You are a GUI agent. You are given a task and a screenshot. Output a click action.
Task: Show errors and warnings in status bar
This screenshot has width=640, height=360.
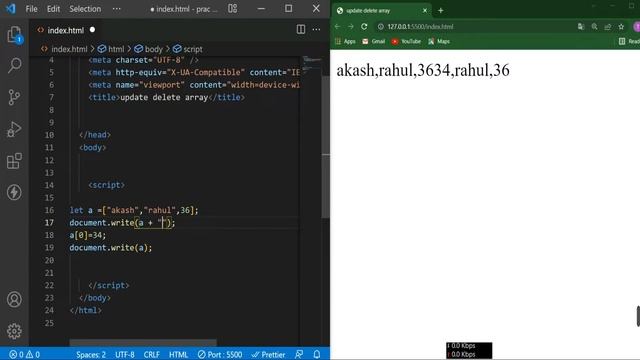coord(25,354)
